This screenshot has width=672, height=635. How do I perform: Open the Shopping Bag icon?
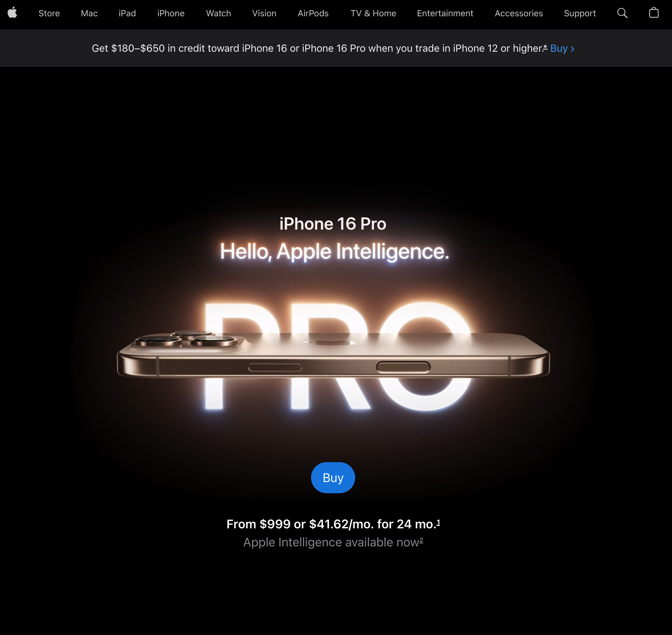pos(654,13)
